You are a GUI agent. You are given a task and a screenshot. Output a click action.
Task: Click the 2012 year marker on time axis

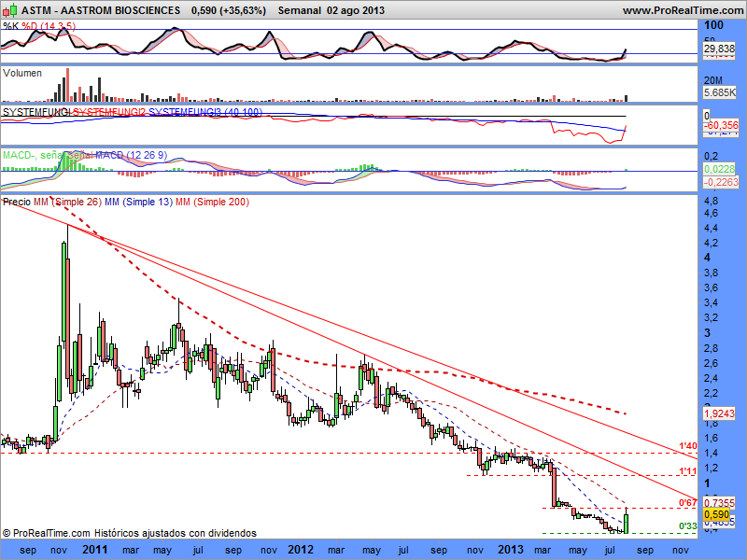tap(301, 550)
